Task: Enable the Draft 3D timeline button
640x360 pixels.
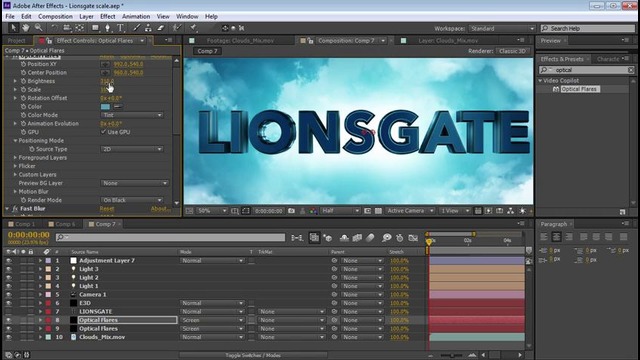Action: 327,238
